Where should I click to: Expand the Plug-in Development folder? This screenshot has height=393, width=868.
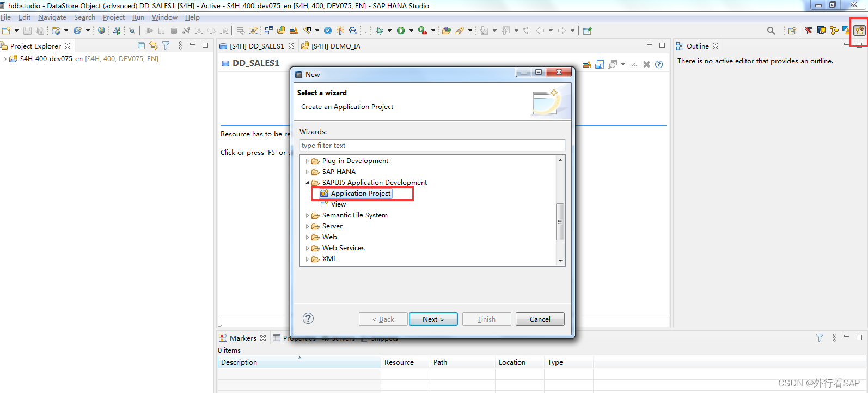click(307, 161)
